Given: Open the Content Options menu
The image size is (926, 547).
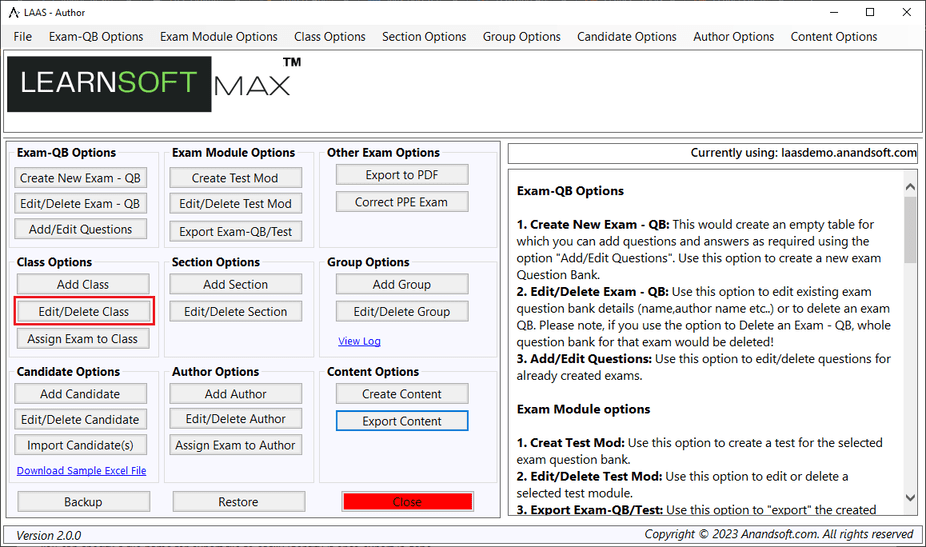Looking at the screenshot, I should [833, 37].
